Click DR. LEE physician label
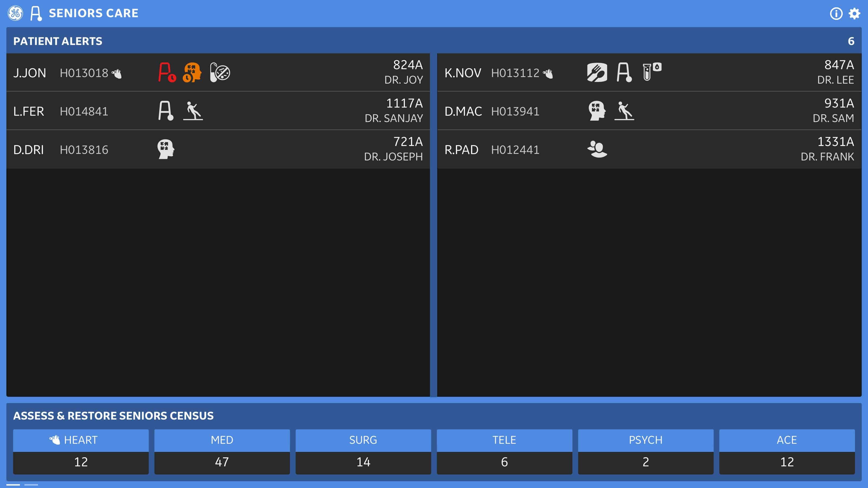 (x=836, y=80)
